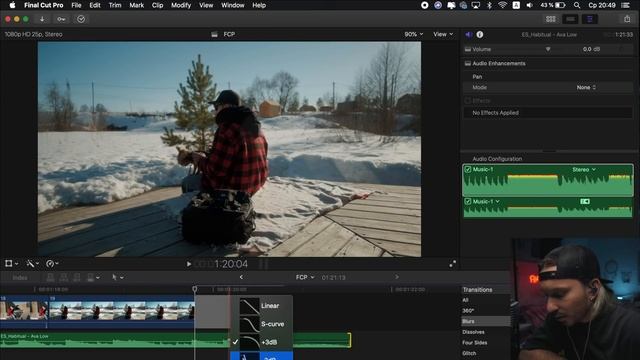Click the timeline playhead marker on ruler
This screenshot has height=360, width=640.
click(x=195, y=289)
